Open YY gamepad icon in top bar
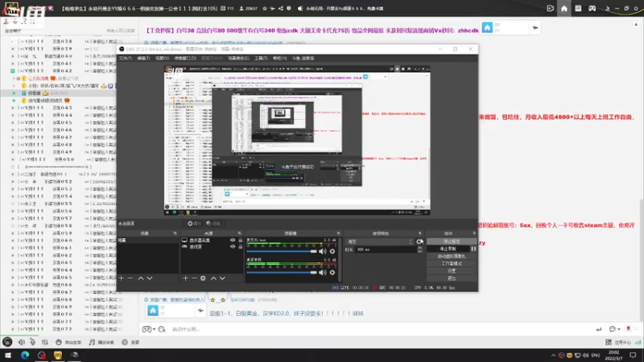The width and height of the screenshot is (644, 362). 592,8
